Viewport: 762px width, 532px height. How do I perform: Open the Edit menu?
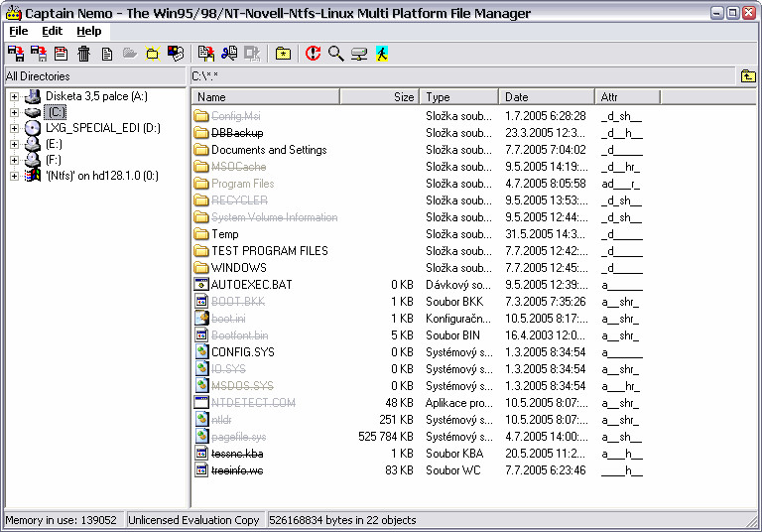pyautogui.click(x=52, y=31)
